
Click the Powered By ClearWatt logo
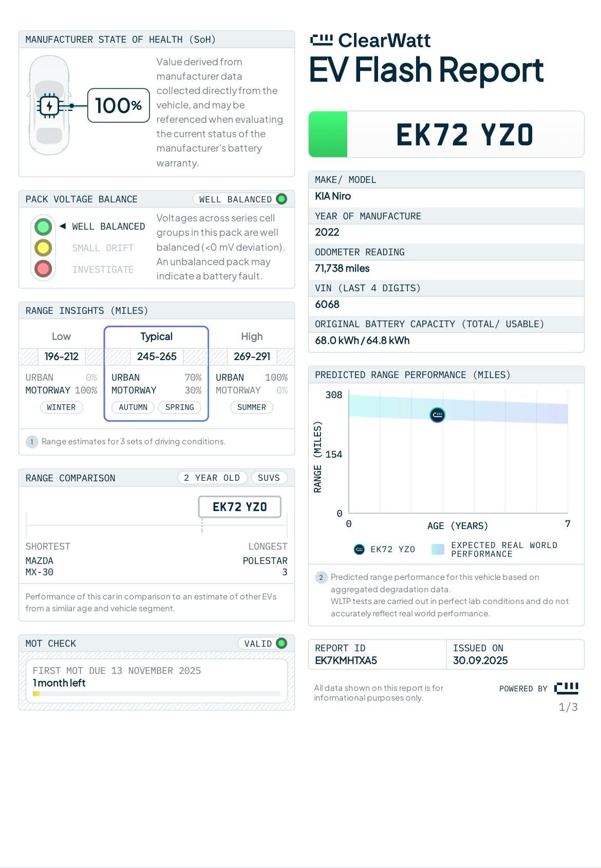[567, 688]
